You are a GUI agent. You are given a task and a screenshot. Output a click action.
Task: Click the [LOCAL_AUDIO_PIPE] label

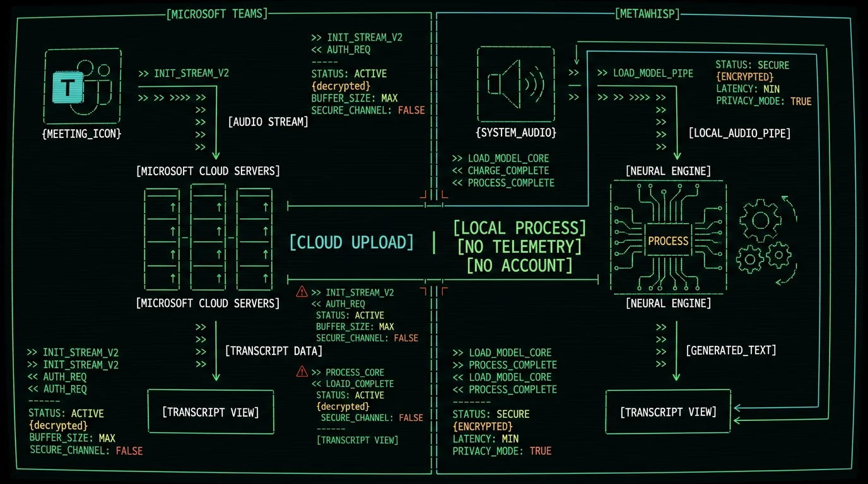[740, 133]
